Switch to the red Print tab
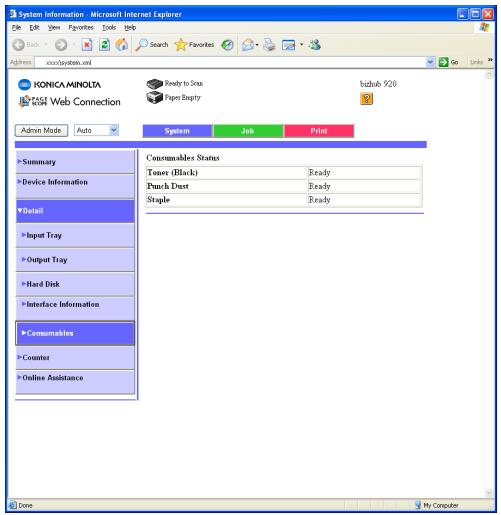The image size is (501, 515). pyautogui.click(x=319, y=131)
